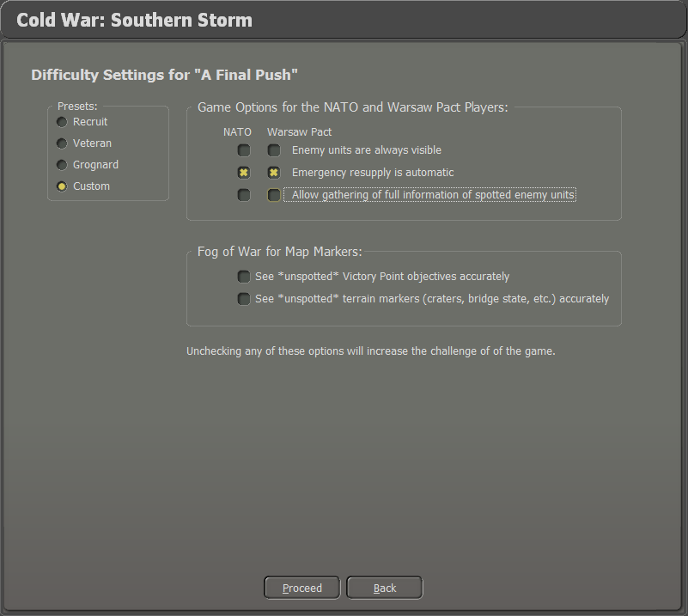
Task: Click the 'NATO' column header text
Action: (x=237, y=132)
